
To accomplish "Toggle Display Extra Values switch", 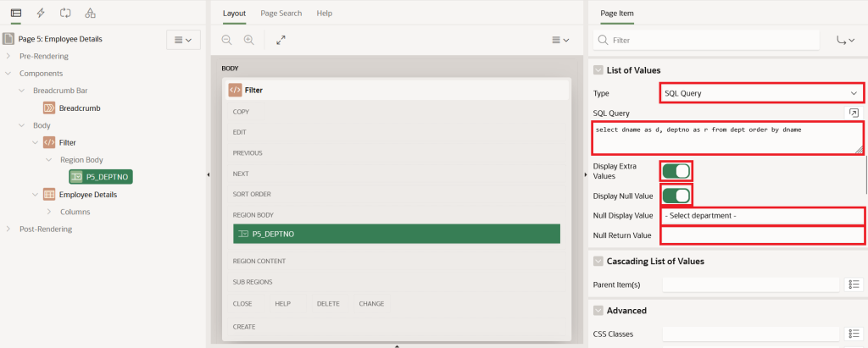I will [x=676, y=171].
